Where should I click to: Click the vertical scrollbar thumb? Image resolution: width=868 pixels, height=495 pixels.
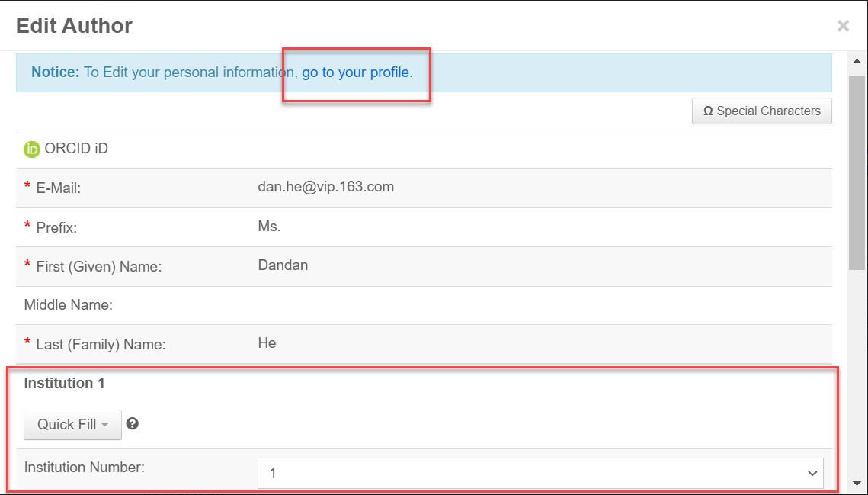click(x=857, y=172)
